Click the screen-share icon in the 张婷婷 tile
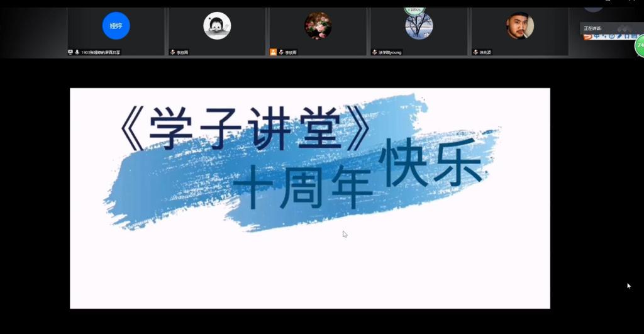The height and width of the screenshot is (334, 644). tap(70, 52)
